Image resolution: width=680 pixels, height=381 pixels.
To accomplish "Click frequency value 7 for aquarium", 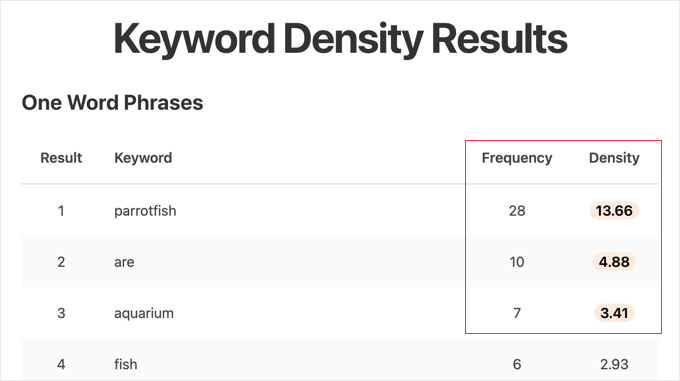I will click(517, 313).
